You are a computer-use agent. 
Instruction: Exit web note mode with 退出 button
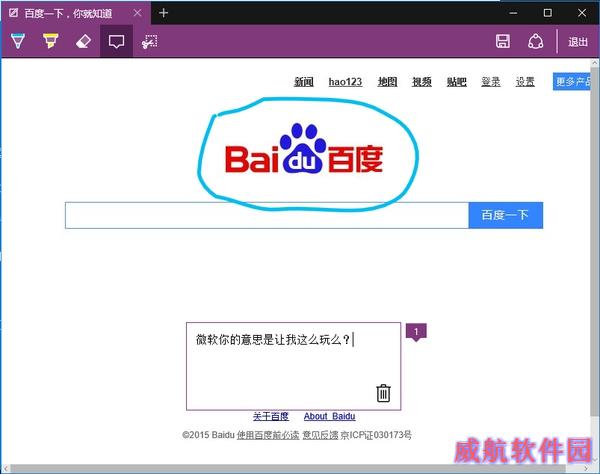(x=578, y=42)
